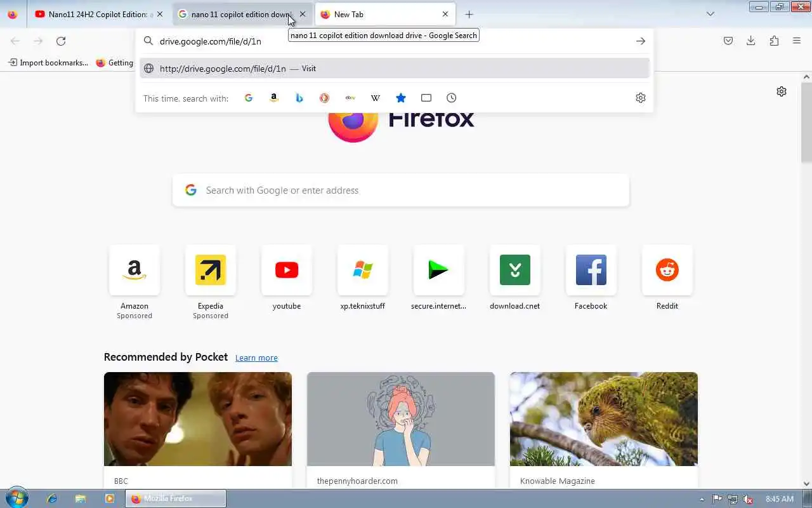Screen dimensions: 812x508
Task: Click the go arrow in the address bar
Action: [x=641, y=41]
